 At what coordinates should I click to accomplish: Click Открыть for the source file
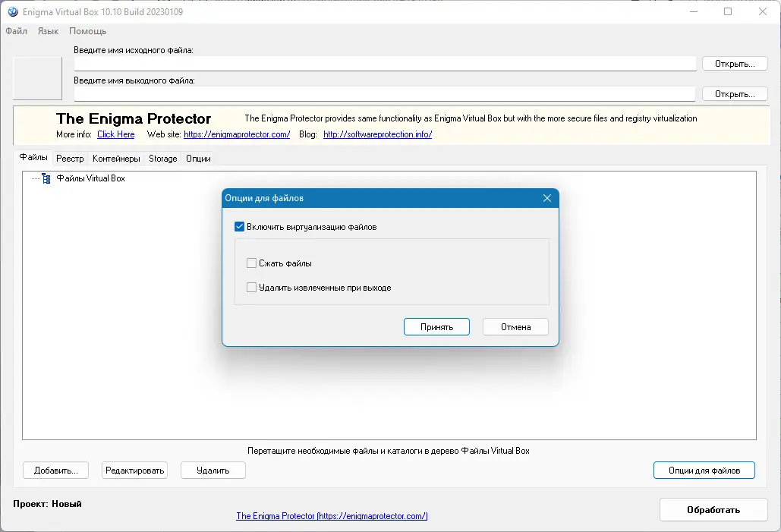(735, 64)
